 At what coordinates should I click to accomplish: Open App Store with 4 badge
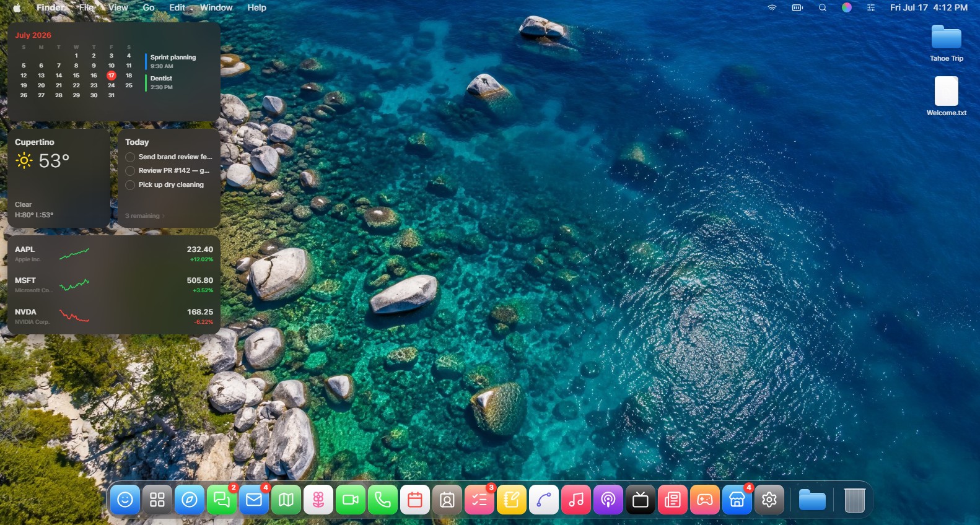tap(737, 500)
